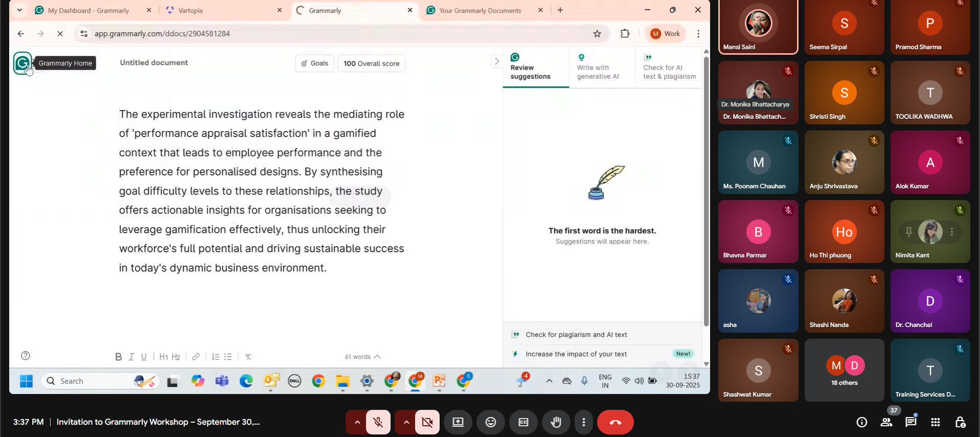This screenshot has width=980, height=437.
Task: Click the Grammarly Home logo icon
Action: tap(22, 63)
